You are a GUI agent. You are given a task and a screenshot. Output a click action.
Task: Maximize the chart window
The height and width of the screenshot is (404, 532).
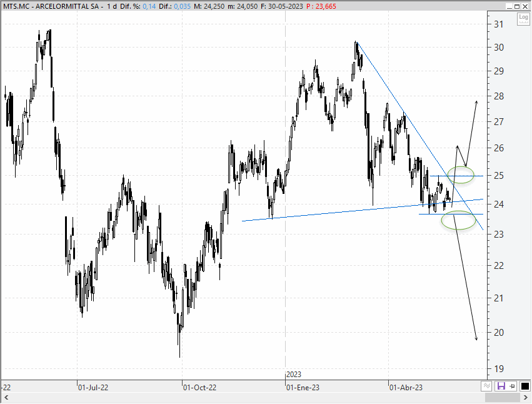click(x=517, y=6)
